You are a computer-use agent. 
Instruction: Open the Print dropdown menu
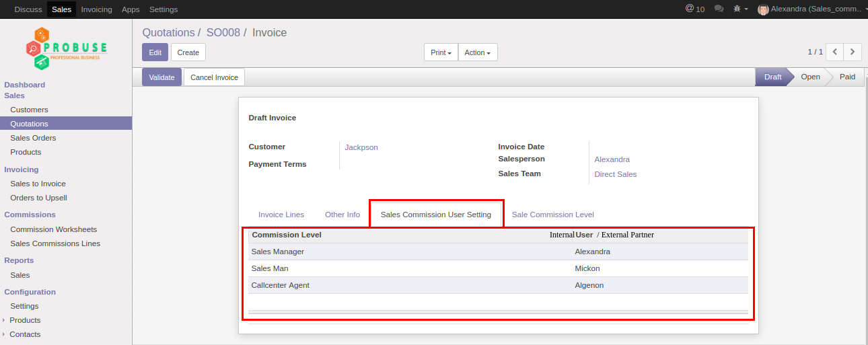[x=441, y=52]
